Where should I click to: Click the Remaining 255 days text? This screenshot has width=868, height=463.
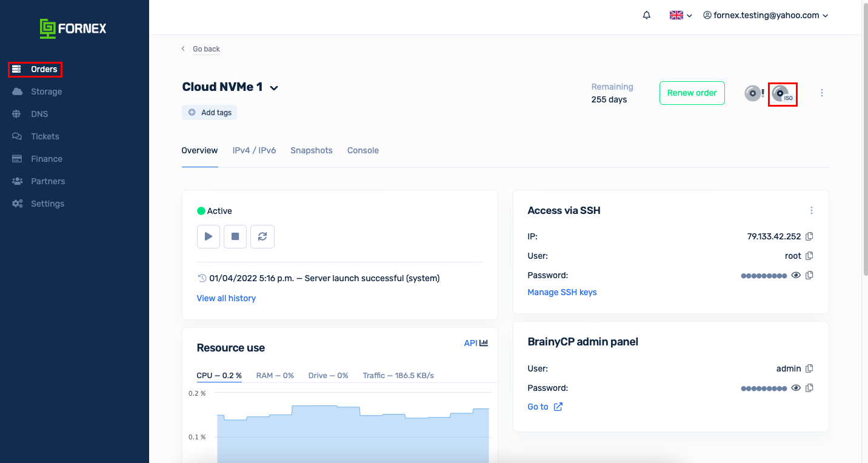pyautogui.click(x=612, y=93)
